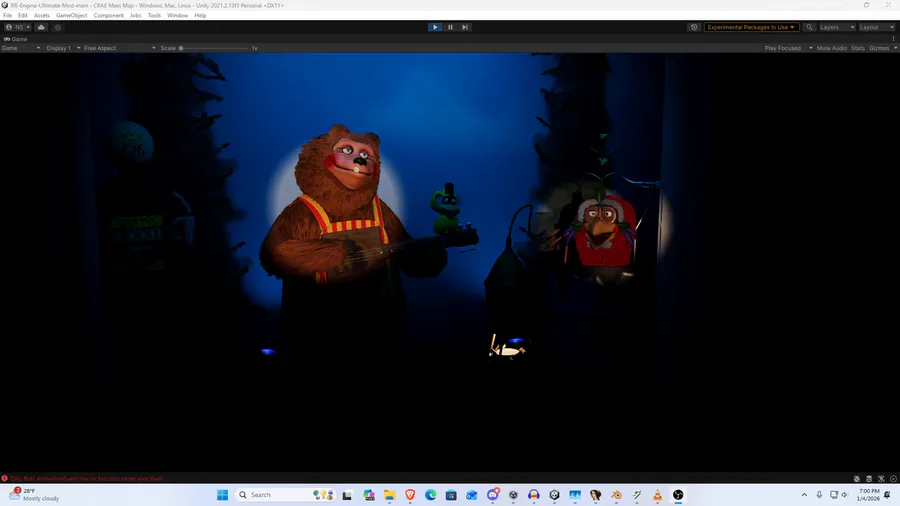900x506 pixels.
Task: Open the Help menu
Action: tap(200, 15)
